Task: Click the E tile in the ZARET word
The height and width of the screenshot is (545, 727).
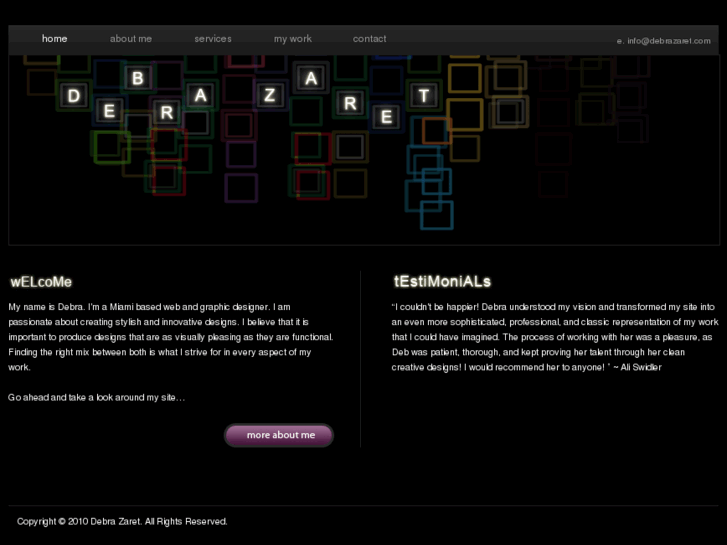Action: (x=387, y=117)
